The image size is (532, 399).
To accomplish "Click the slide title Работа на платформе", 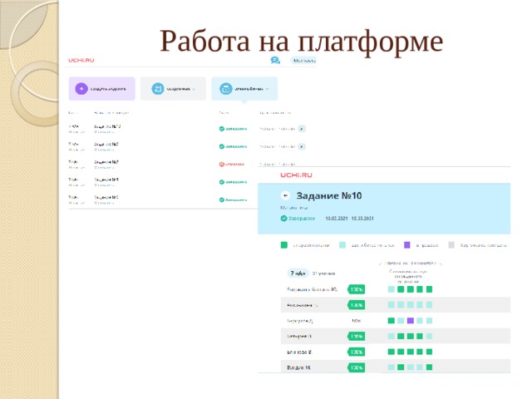I will (x=301, y=42).
